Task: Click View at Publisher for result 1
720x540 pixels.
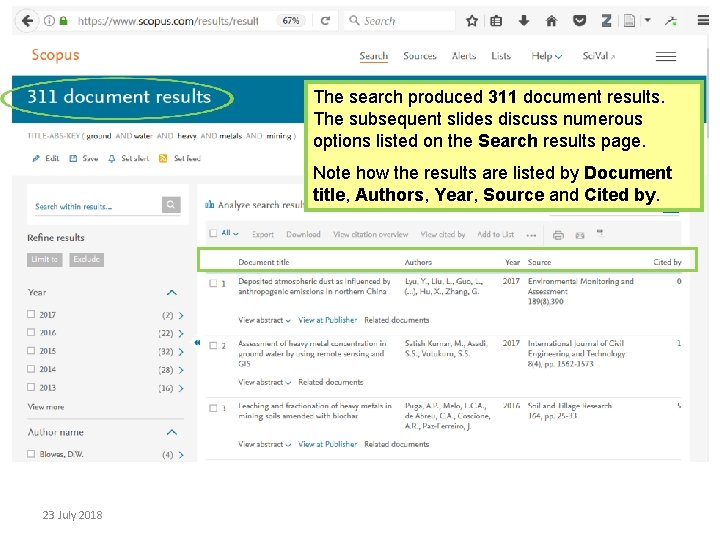Action: tap(327, 320)
